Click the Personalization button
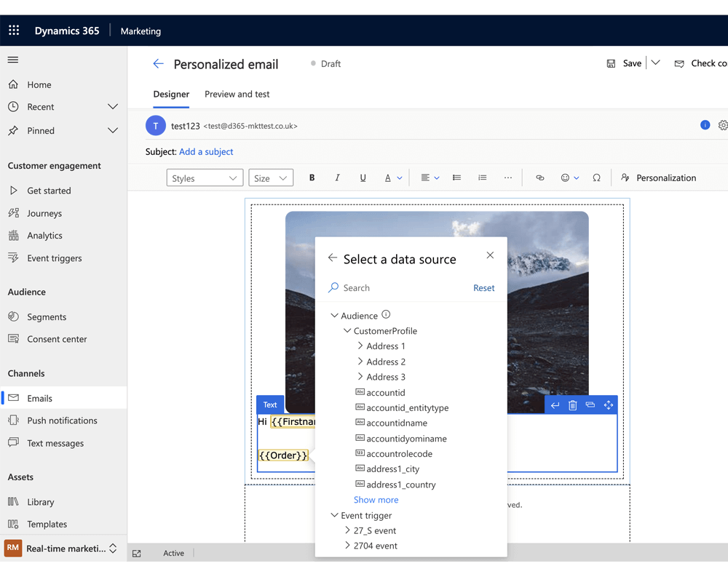Screen dimensions: 728x582 tap(658, 178)
